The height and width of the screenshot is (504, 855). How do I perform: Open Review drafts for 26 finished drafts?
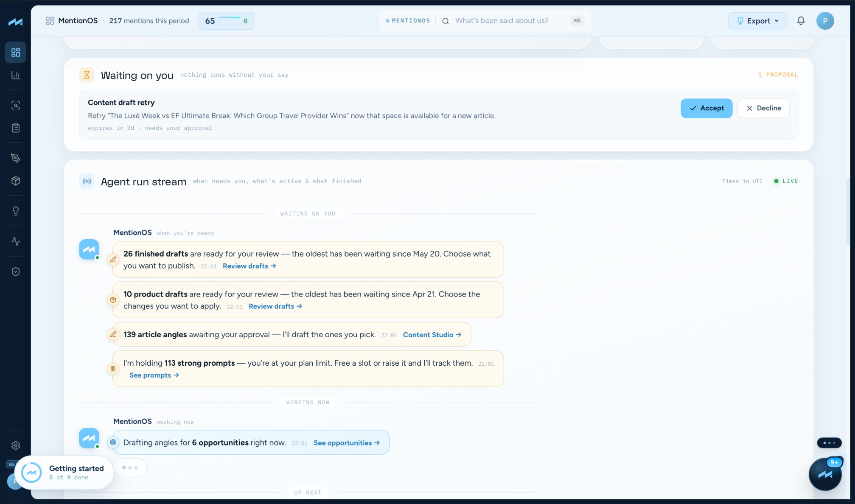249,266
